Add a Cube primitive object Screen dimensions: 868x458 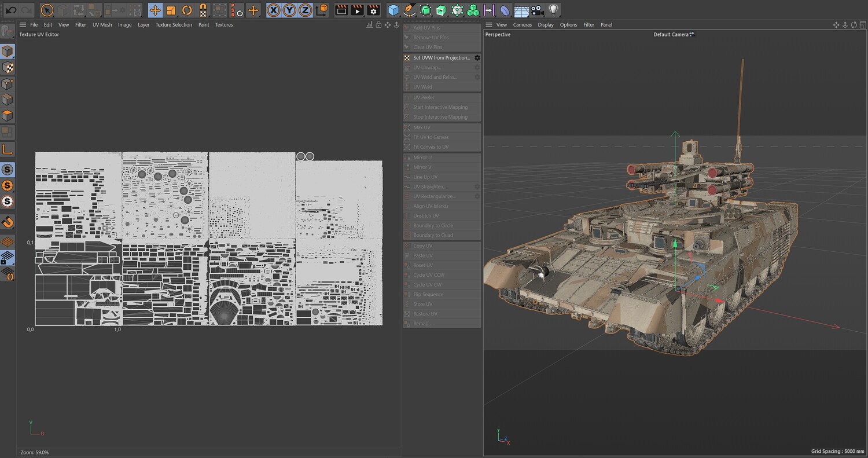click(x=393, y=10)
